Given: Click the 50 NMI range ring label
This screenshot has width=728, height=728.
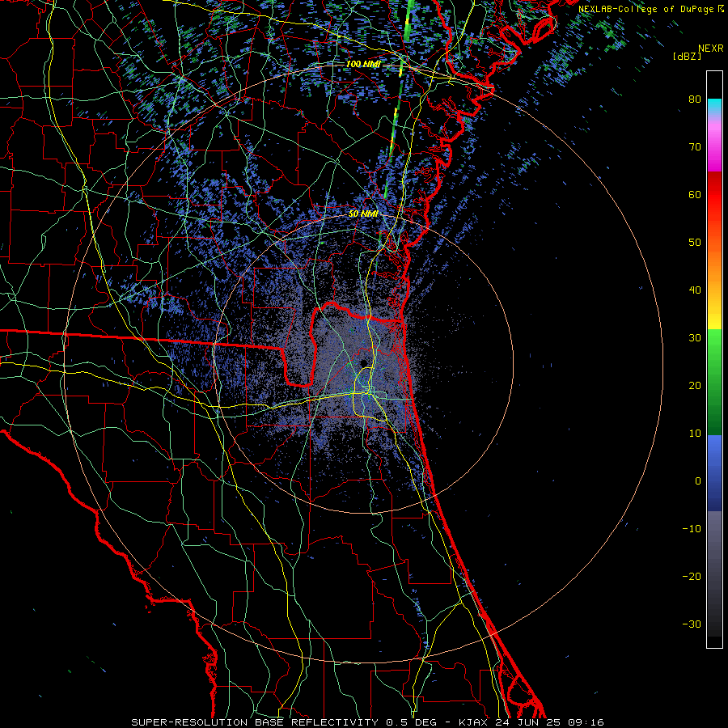Looking at the screenshot, I should coord(363,214).
